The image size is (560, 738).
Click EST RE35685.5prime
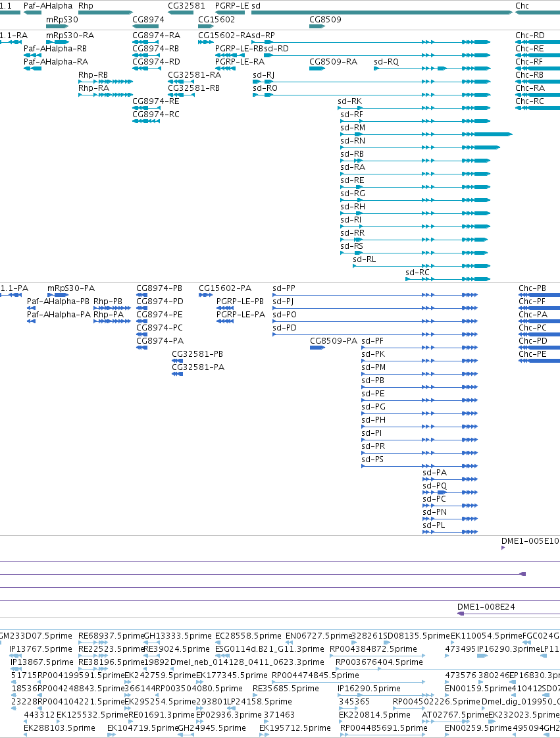pyautogui.click(x=286, y=689)
